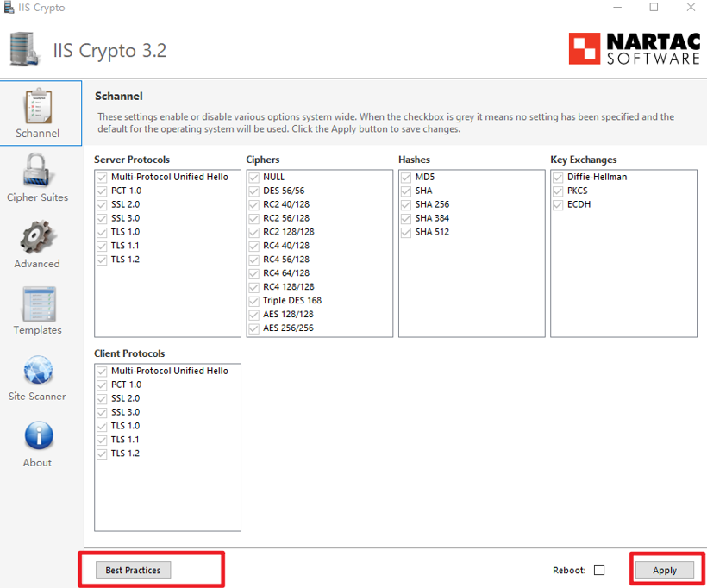The width and height of the screenshot is (707, 588).
Task: Open the About info icon
Action: click(37, 436)
